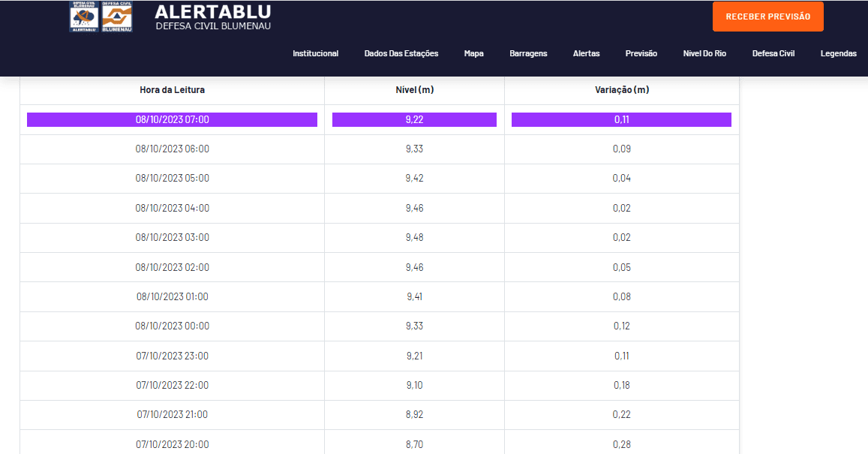This screenshot has height=454, width=868.
Task: Click the Variação (m) column header
Action: click(x=621, y=90)
